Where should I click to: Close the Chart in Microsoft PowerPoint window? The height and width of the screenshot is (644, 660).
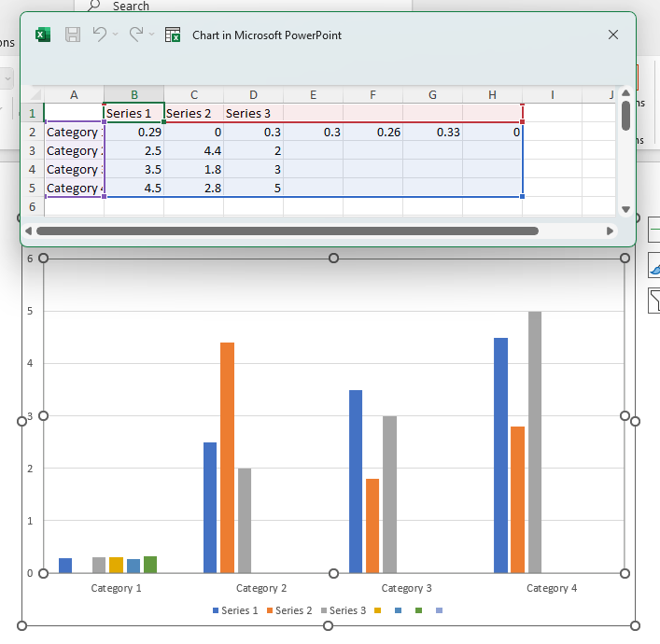[x=613, y=35]
